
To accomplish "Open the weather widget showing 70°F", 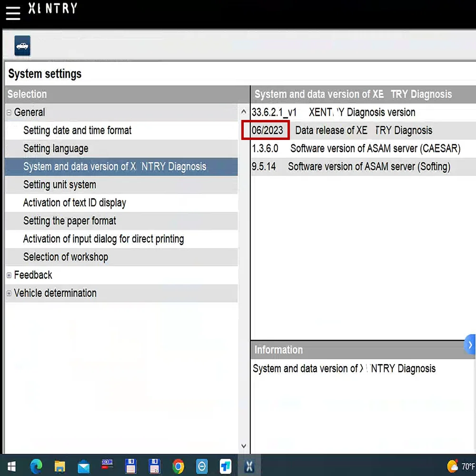I will coord(461,466).
